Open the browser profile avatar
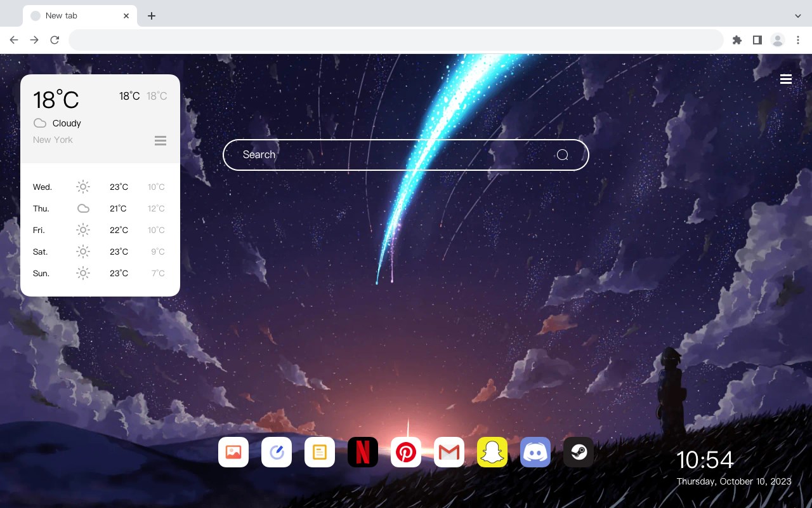812x508 pixels. (x=778, y=40)
